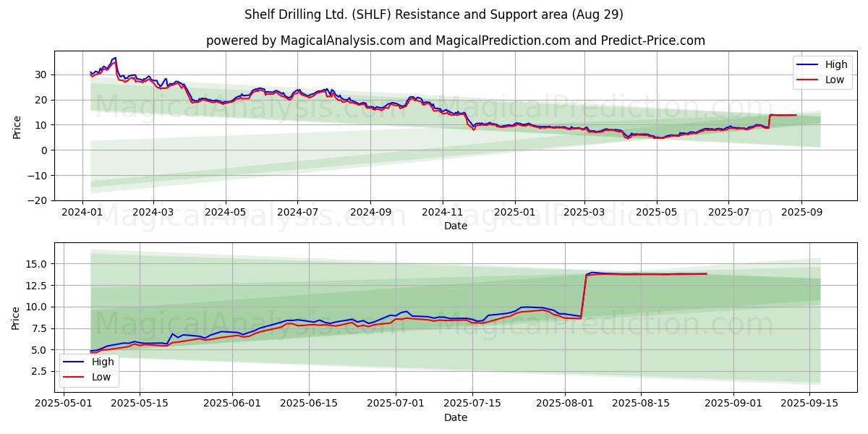868x434 pixels.
Task: Click the '2025-07-15' tick label
Action: point(472,404)
